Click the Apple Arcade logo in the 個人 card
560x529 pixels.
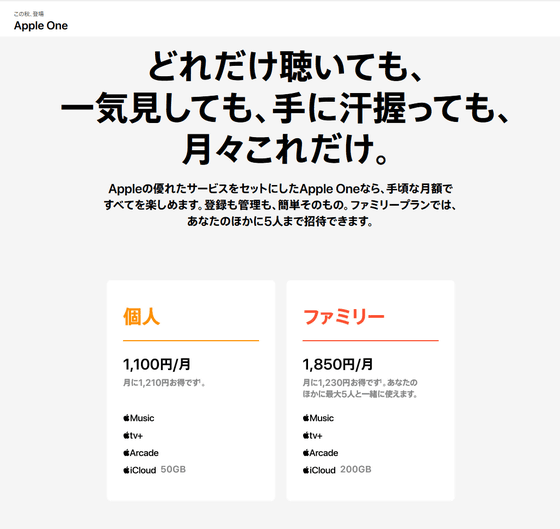coord(141,453)
